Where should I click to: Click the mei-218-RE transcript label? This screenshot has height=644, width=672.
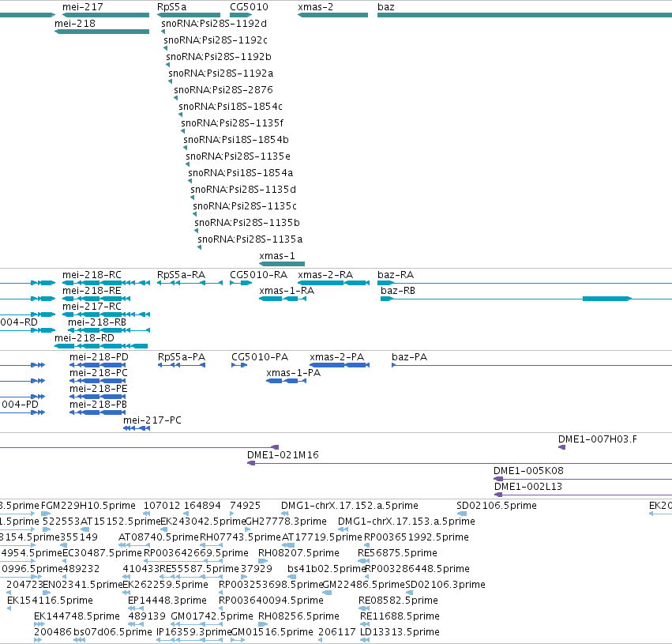[x=92, y=291]
